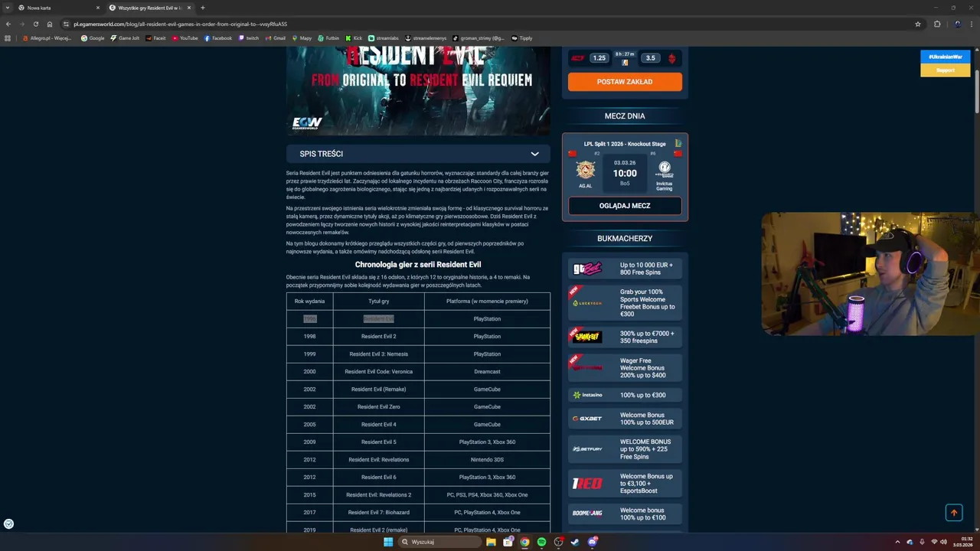Open the groman_strimy TikTok bookmark

[479, 38]
